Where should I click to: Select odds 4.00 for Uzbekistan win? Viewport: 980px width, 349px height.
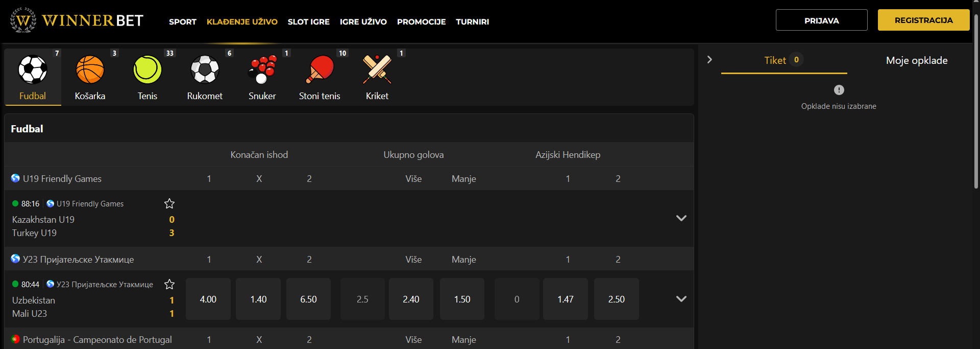[208, 299]
